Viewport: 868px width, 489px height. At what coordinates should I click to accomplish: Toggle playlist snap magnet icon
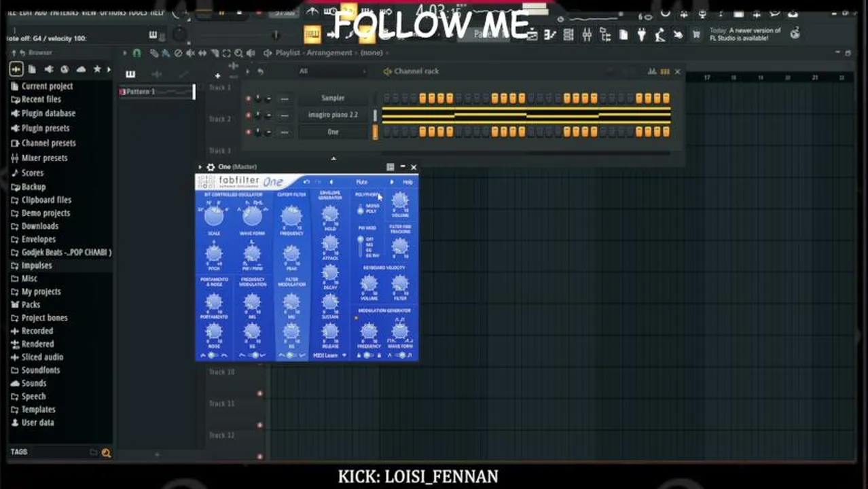[137, 53]
